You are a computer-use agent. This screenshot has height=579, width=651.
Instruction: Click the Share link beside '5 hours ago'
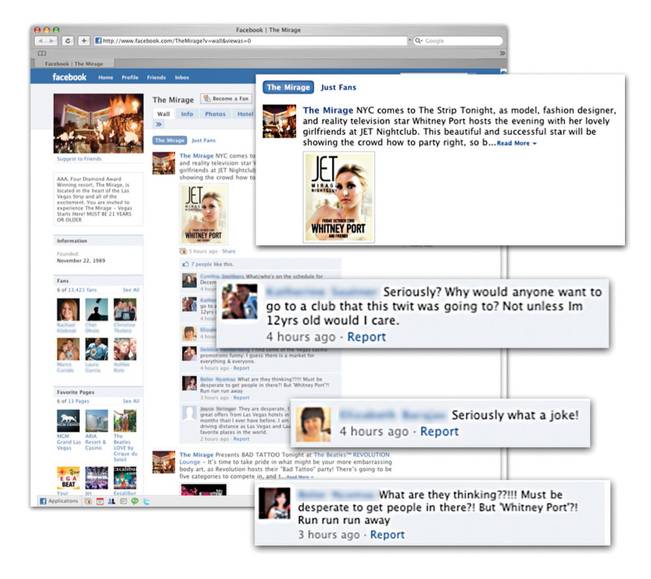229,251
